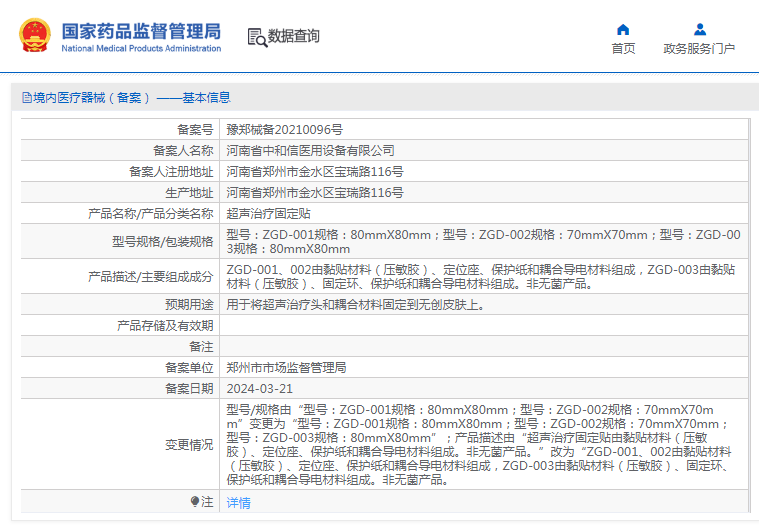759x527 pixels.
Task: Select 河南省中和信医用设备有限公司 company name
Action: 310,151
